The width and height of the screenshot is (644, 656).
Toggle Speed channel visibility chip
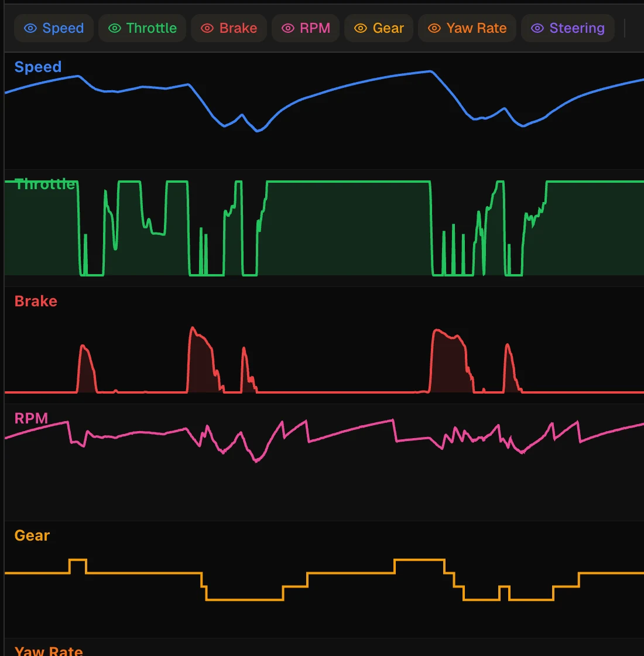tap(53, 28)
